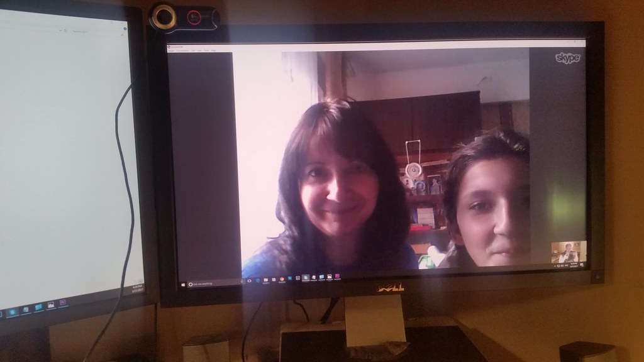Click the self-view video thumbnail
Screen dimensions: 644x362
(x=569, y=252)
